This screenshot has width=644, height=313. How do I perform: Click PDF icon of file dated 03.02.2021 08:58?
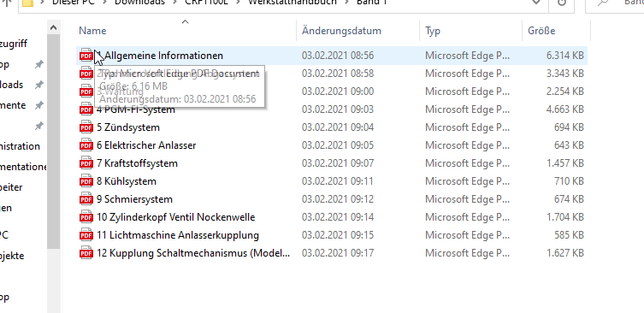click(x=86, y=74)
